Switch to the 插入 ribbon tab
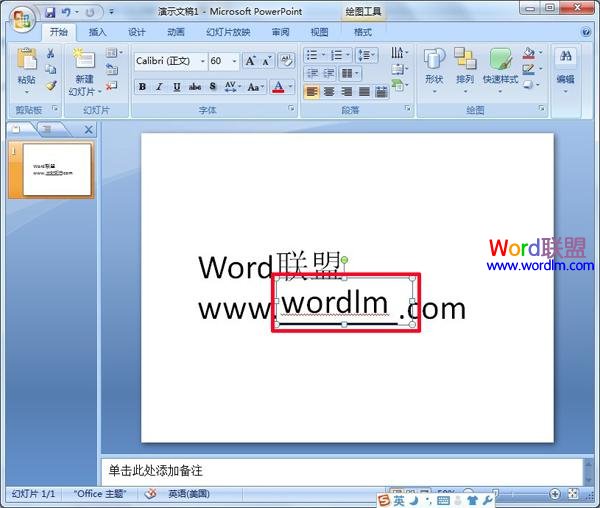 click(97, 32)
